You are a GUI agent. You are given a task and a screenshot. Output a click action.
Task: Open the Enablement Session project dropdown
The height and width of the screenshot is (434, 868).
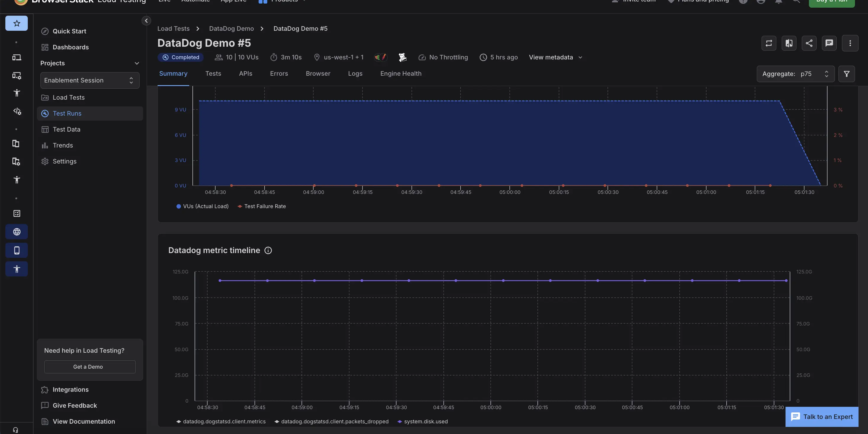pyautogui.click(x=90, y=80)
